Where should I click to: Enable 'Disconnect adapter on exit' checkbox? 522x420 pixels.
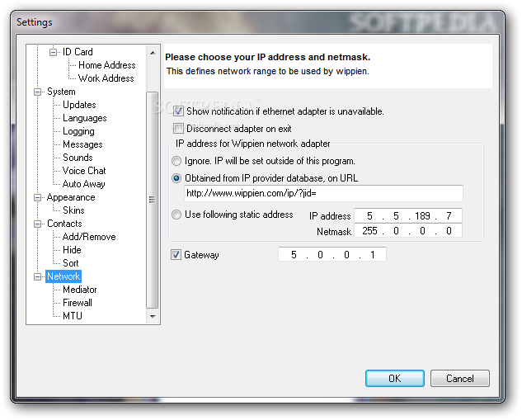(x=178, y=129)
